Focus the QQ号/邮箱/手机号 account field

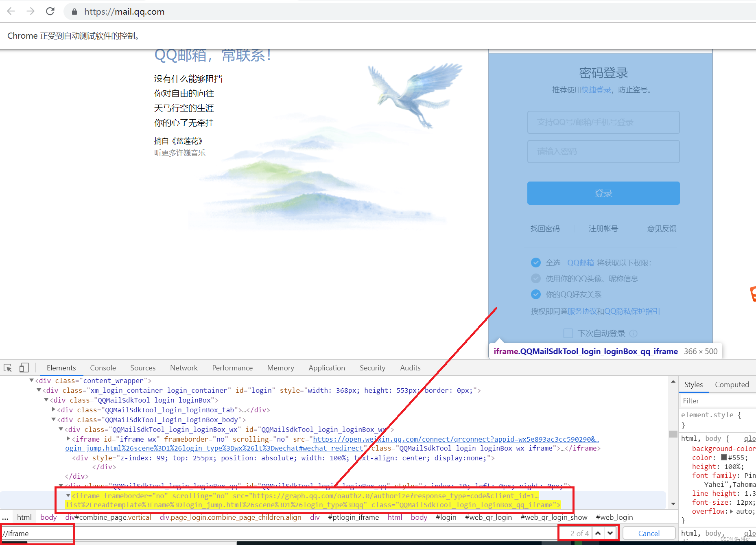[603, 123]
